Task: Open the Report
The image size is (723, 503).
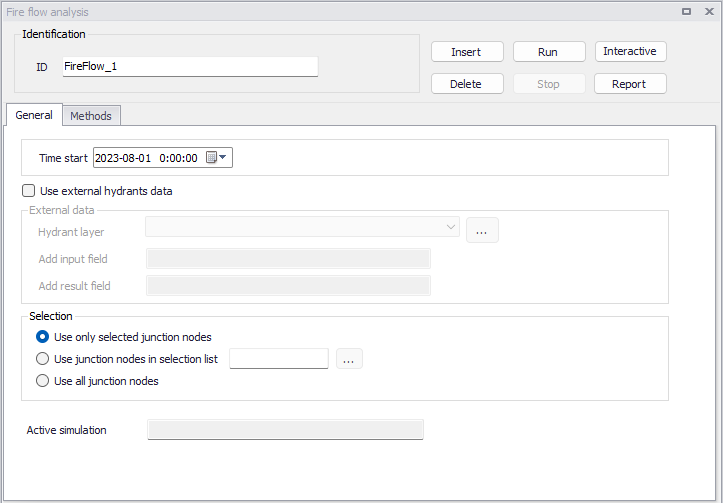Action: (x=630, y=84)
